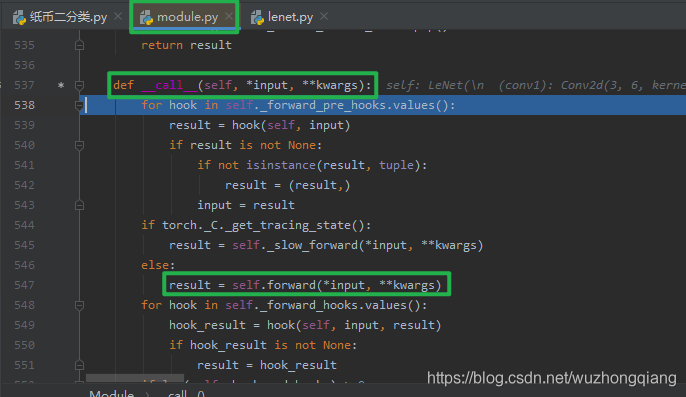Click fold end marker at line 551
Viewport: 686px width, 397px height.
(79, 365)
